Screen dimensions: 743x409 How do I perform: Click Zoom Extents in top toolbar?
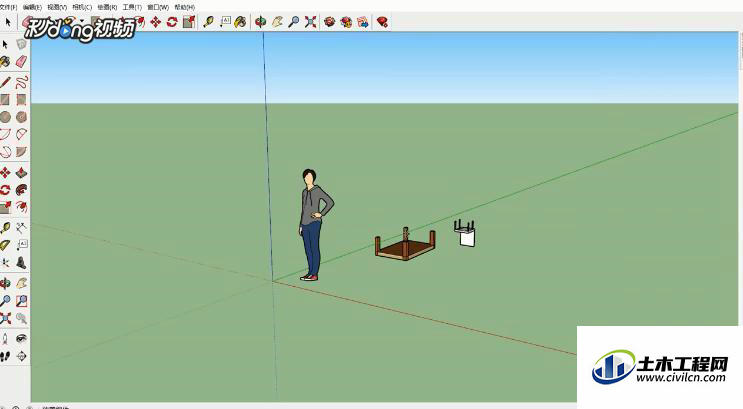click(310, 22)
